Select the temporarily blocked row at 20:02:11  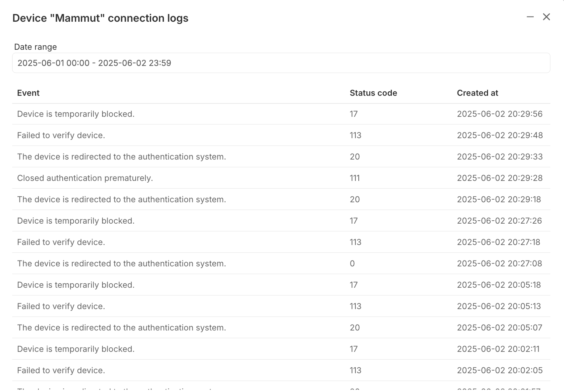(x=281, y=349)
